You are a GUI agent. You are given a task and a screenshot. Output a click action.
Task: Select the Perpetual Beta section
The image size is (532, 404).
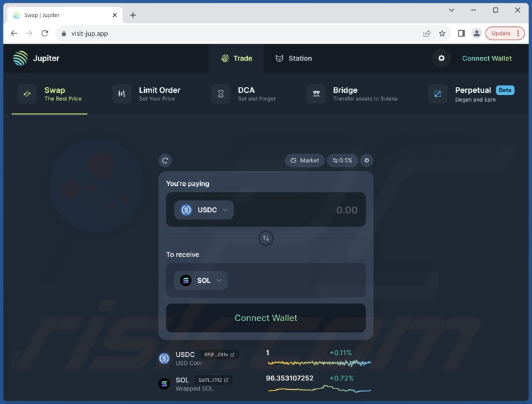tap(471, 94)
